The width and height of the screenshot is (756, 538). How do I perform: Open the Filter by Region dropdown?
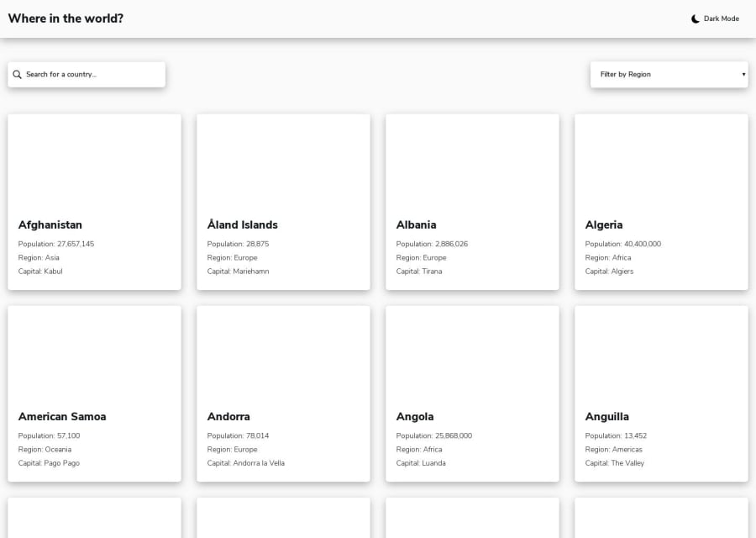pyautogui.click(x=669, y=74)
